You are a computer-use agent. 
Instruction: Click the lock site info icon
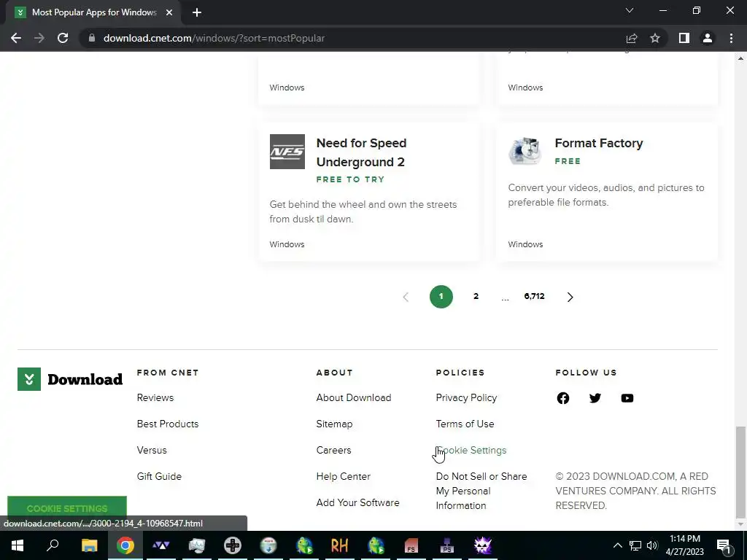(92, 38)
